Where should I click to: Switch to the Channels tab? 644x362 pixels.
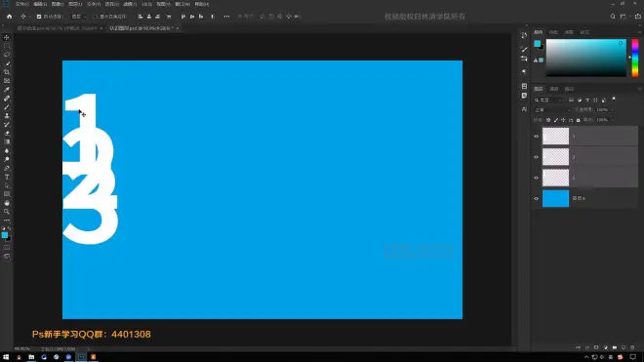[x=554, y=89]
